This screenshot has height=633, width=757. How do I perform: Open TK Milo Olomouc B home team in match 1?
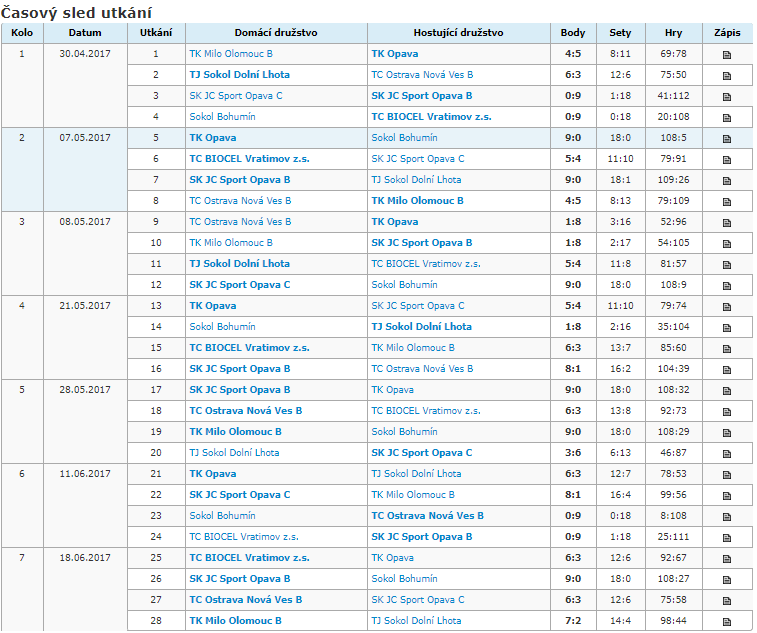click(231, 54)
